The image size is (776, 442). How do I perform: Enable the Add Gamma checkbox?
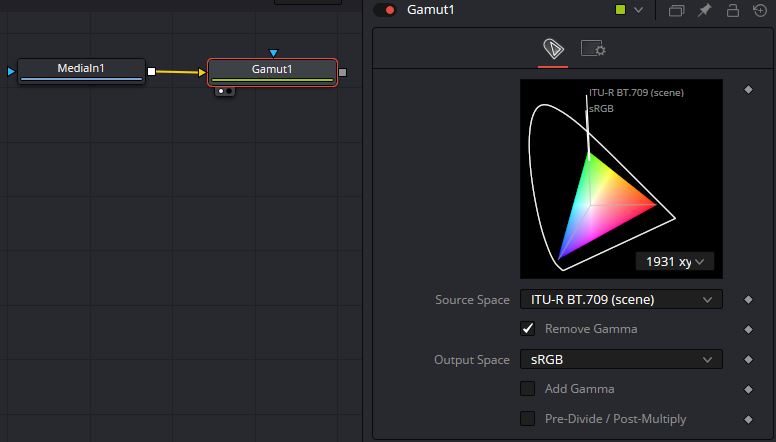(x=528, y=389)
